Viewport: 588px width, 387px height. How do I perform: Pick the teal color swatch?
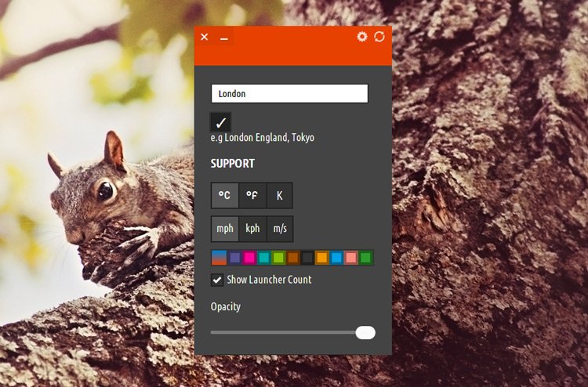click(264, 258)
